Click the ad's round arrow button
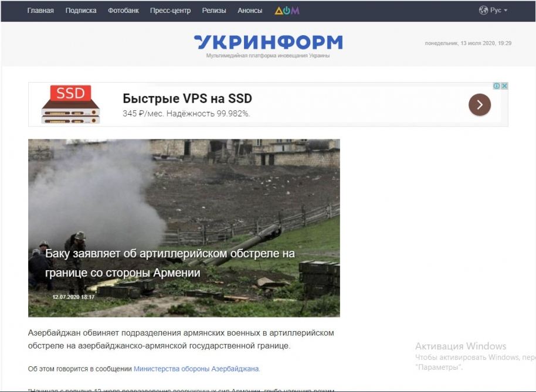The image size is (536, 392). (480, 104)
